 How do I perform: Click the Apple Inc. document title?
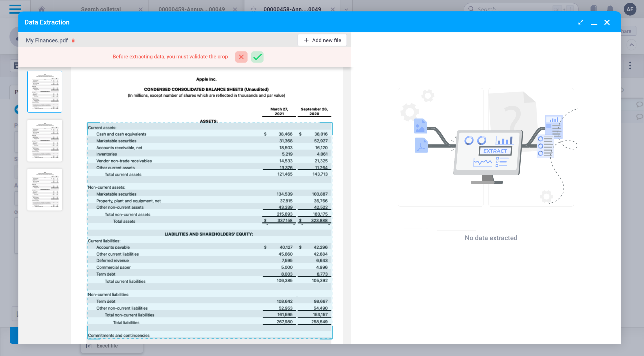[x=206, y=79]
